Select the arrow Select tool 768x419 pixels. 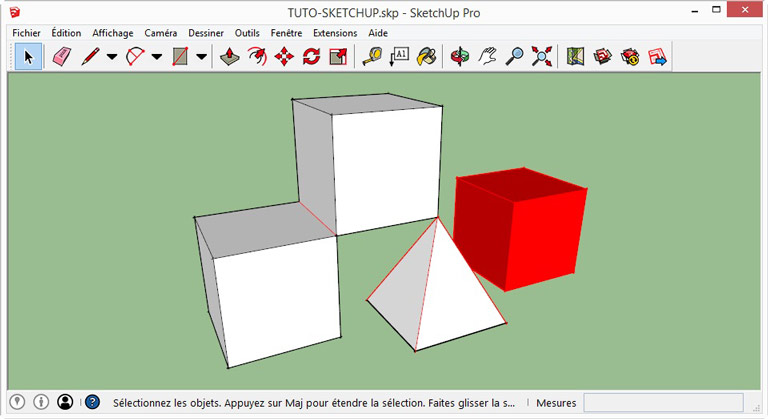coord(28,57)
